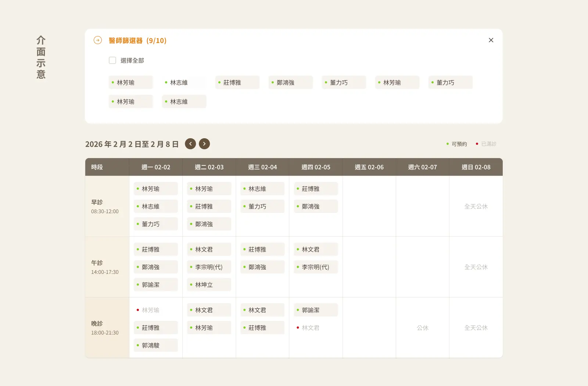Screen dimensions: 588x386
Task: Choose 郭鴻駿 Monday evening slot
Action: [x=156, y=345]
